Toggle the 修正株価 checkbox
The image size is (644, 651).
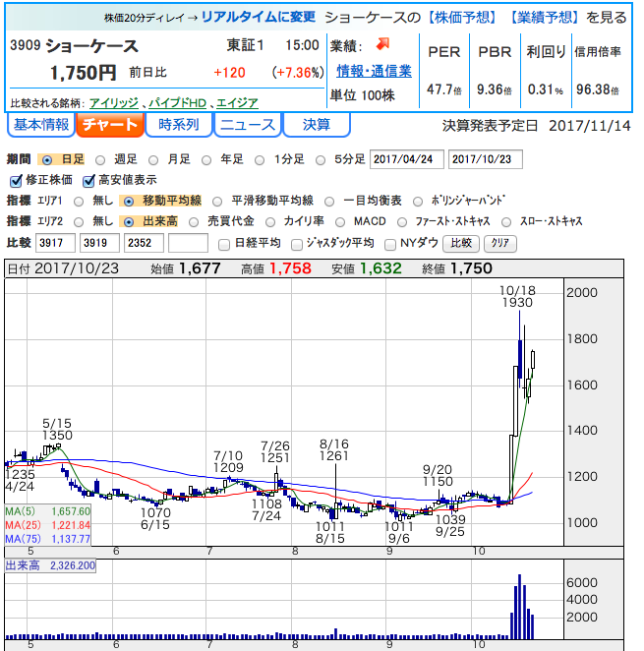tap(16, 181)
